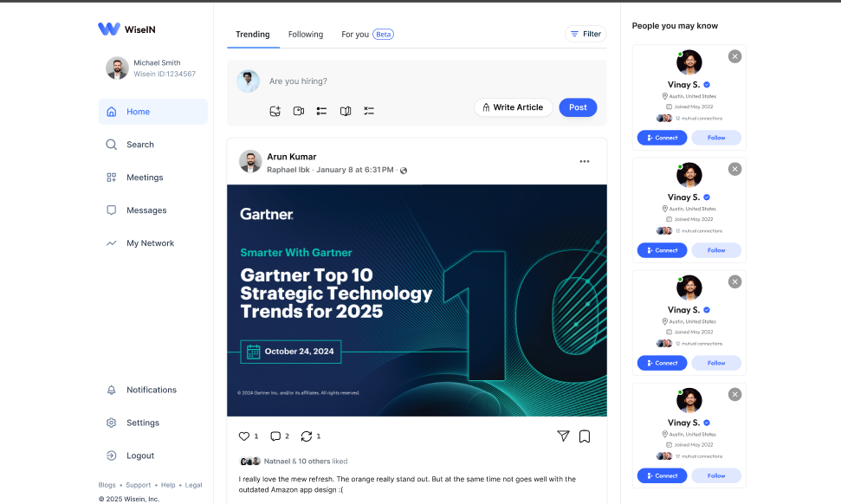Click the WiseIN logo
841x504 pixels.
(x=126, y=29)
